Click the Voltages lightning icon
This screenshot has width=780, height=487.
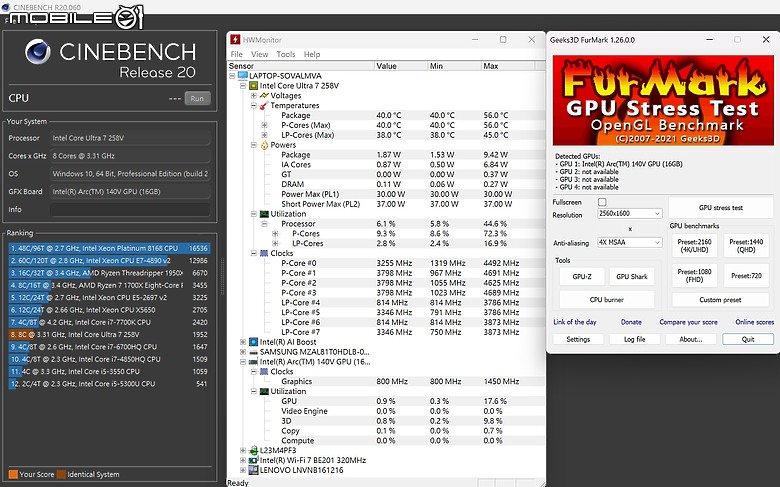pyautogui.click(x=264, y=96)
